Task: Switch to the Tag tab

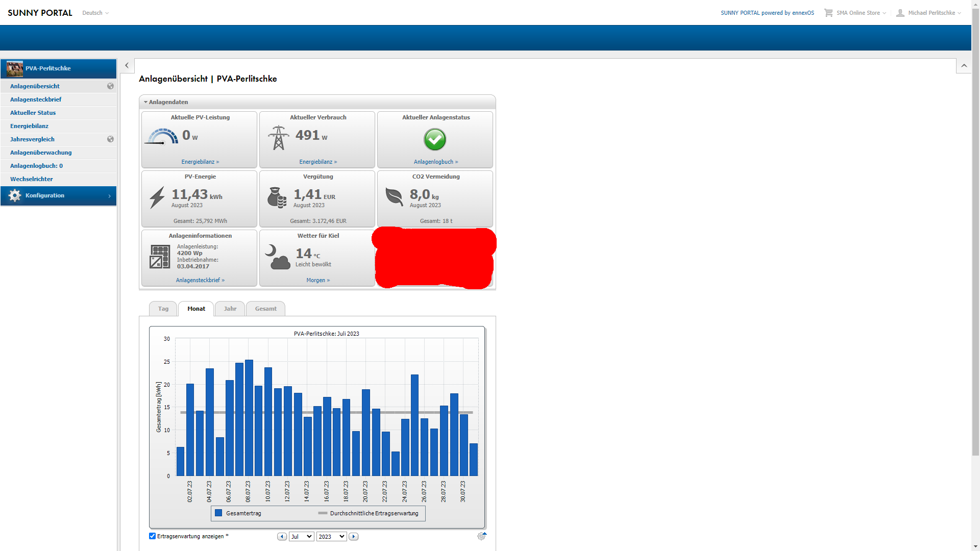Action: pyautogui.click(x=163, y=309)
